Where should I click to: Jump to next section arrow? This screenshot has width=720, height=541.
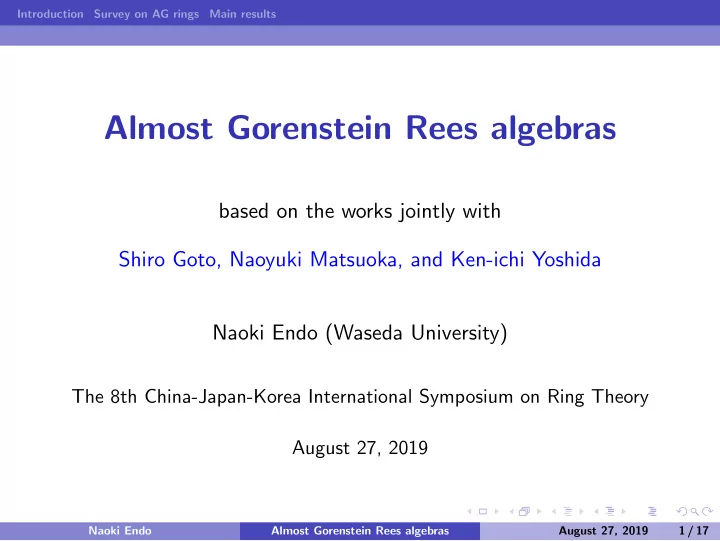click(x=624, y=511)
